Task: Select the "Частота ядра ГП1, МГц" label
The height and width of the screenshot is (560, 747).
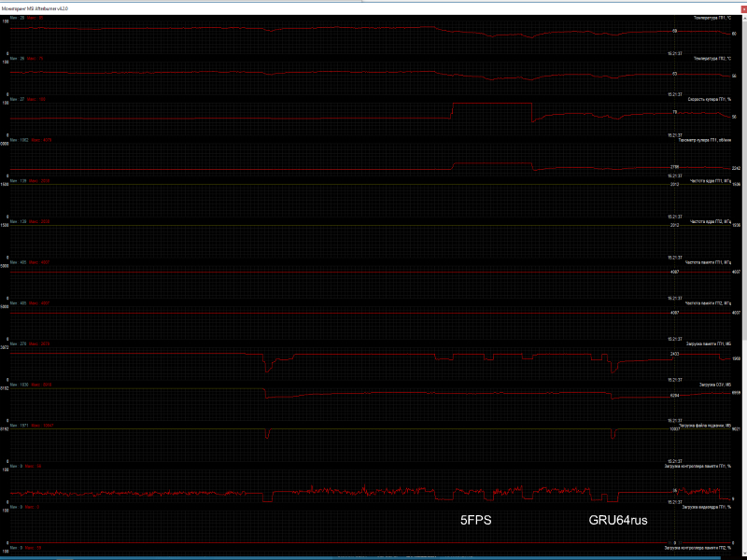Action: click(711, 181)
